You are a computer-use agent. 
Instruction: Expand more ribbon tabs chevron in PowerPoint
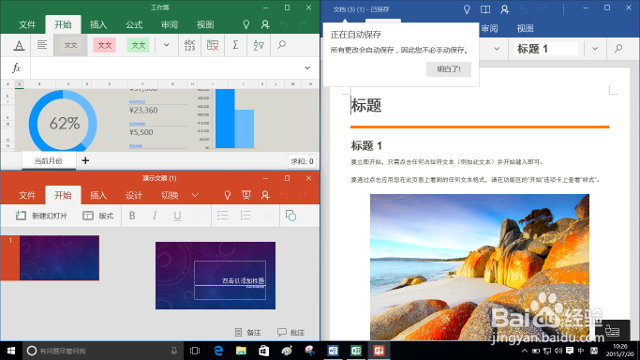(x=196, y=196)
